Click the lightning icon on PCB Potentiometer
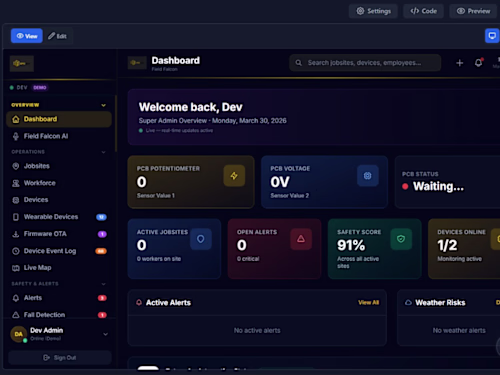Image resolution: width=500 pixels, height=375 pixels. 234,176
